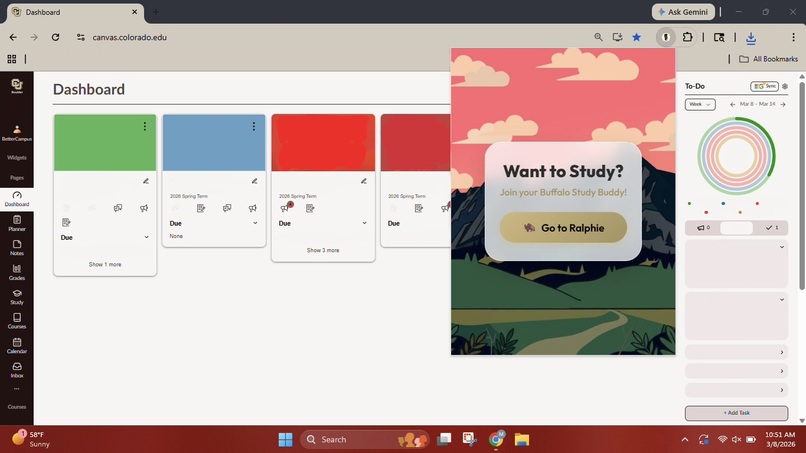The height and width of the screenshot is (453, 806).
Task: Open File Explorer from taskbar
Action: [522, 440]
